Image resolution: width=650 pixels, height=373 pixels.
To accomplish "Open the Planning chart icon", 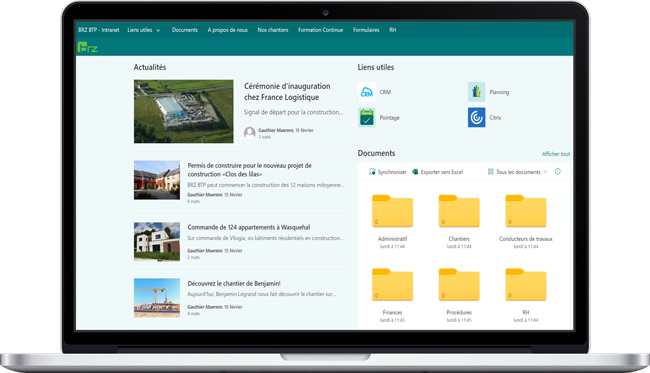I will coord(476,92).
